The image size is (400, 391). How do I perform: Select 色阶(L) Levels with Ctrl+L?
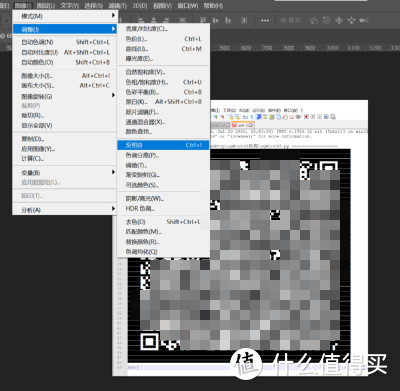[163, 39]
